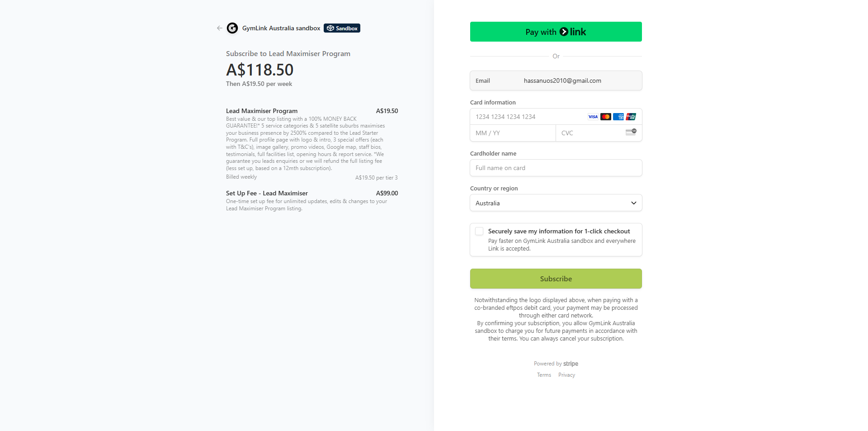
Task: Enable securely save my information checkbox
Action: pos(479,231)
